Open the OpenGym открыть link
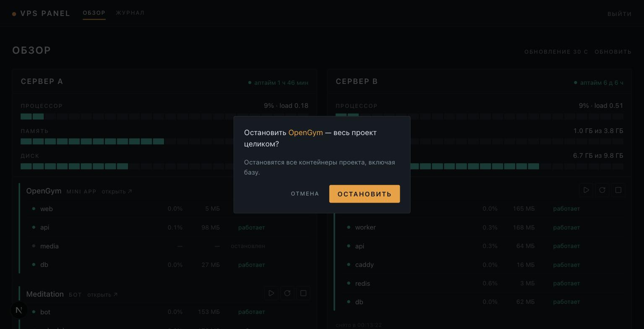Image resolution: width=644 pixels, height=329 pixels. pos(117,191)
